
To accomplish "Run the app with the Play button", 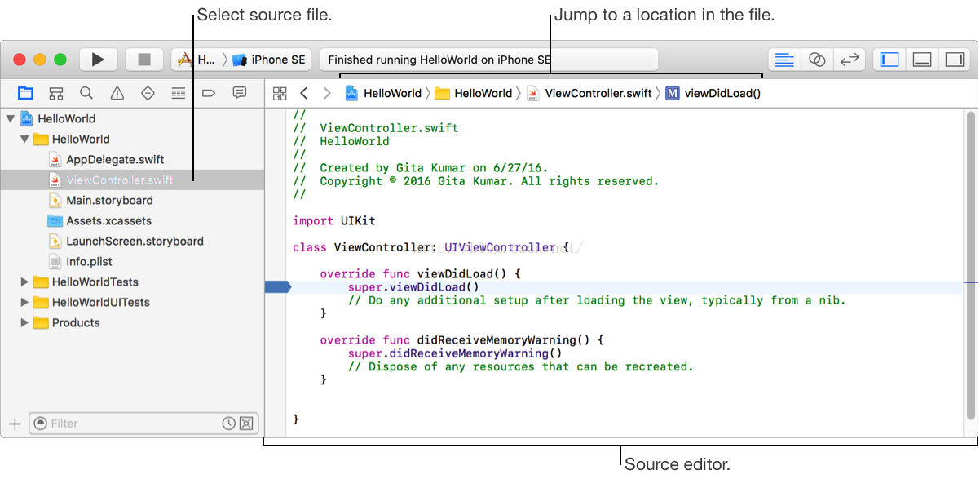I will pos(99,60).
